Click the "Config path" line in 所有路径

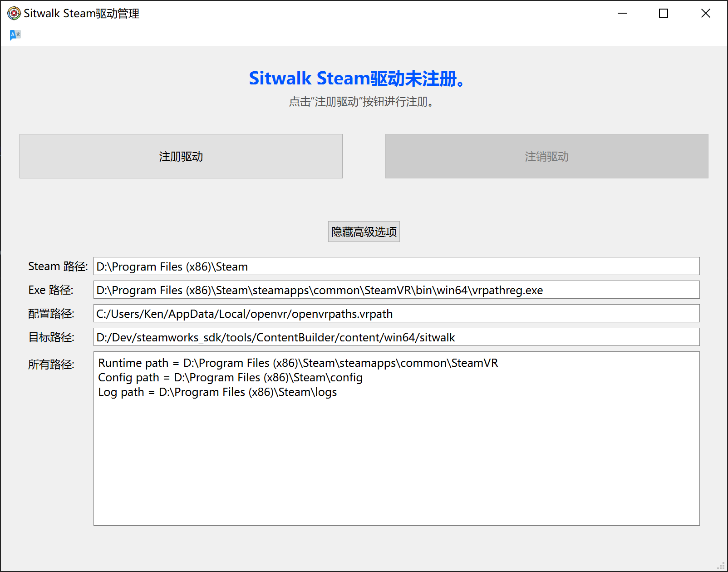(x=231, y=377)
